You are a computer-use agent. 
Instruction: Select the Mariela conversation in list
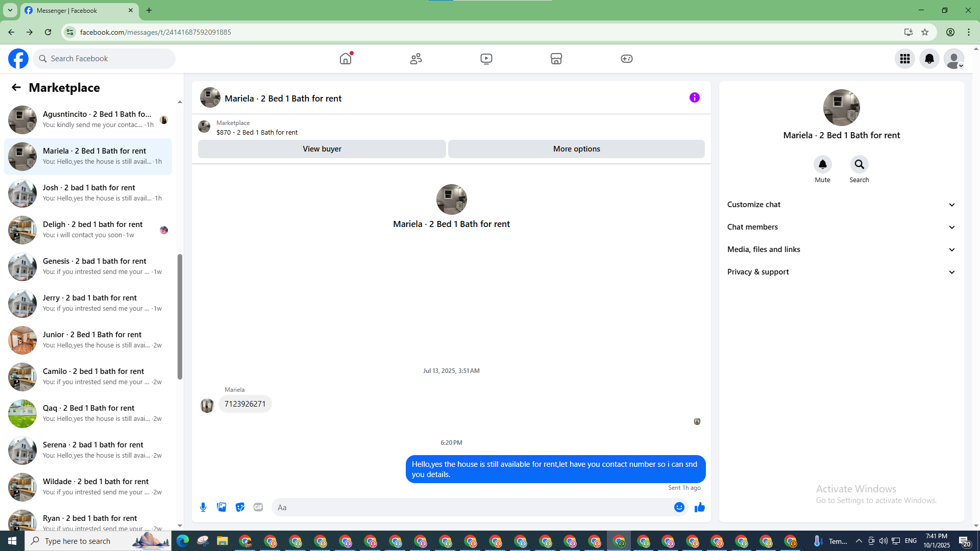click(x=88, y=157)
